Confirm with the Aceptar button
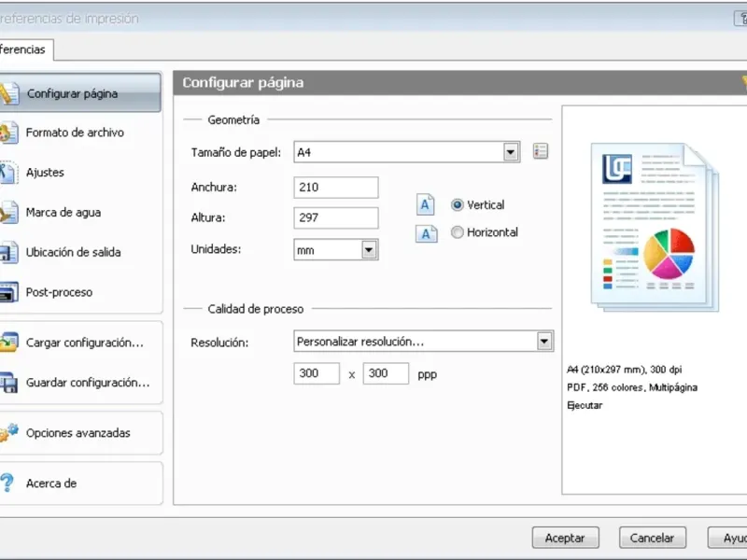The width and height of the screenshot is (747, 560). (x=566, y=539)
